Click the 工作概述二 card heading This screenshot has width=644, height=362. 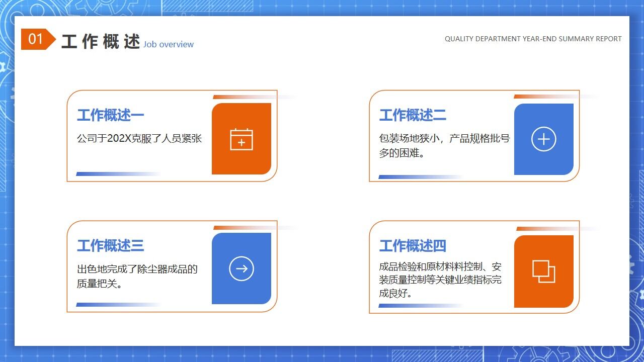coord(412,115)
